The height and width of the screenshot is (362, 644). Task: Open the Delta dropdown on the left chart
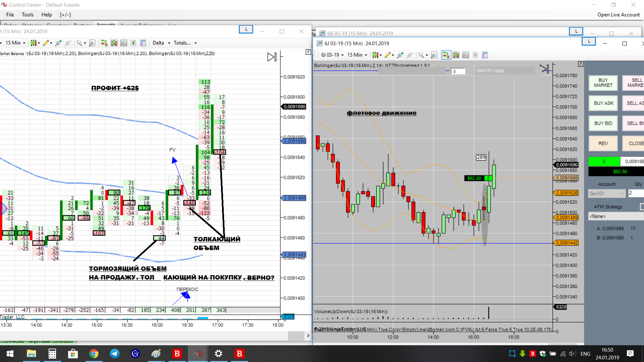click(161, 43)
